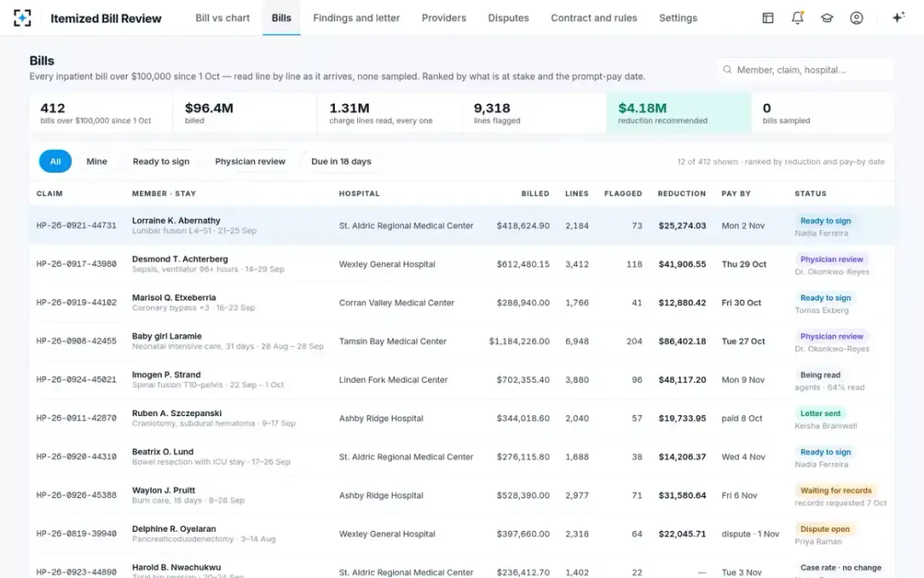The image size is (924, 578).
Task: Click Ready to sign status for Abernathy
Action: pos(825,220)
